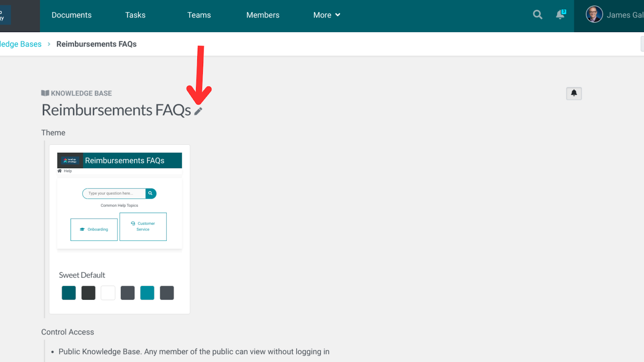
Task: Expand the More dropdown menu
Action: pos(326,15)
